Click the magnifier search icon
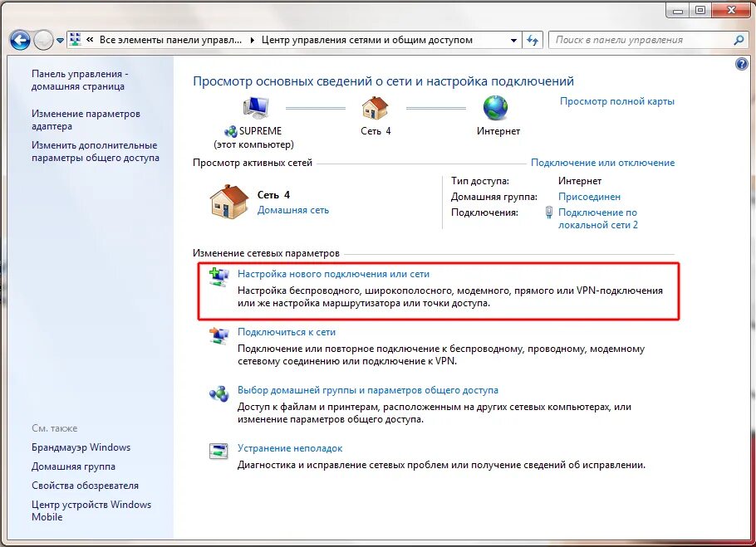The image size is (756, 547). click(739, 40)
